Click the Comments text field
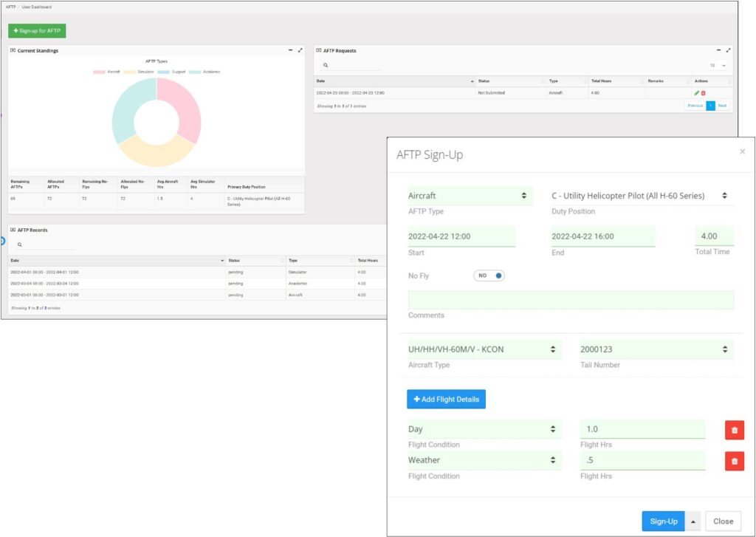The image size is (756, 537). [571, 300]
